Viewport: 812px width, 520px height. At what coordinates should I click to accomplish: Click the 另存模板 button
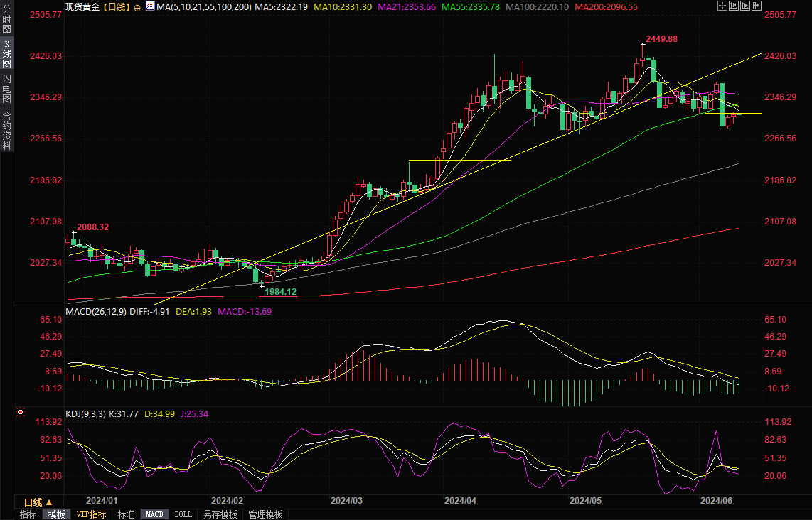[x=220, y=514]
